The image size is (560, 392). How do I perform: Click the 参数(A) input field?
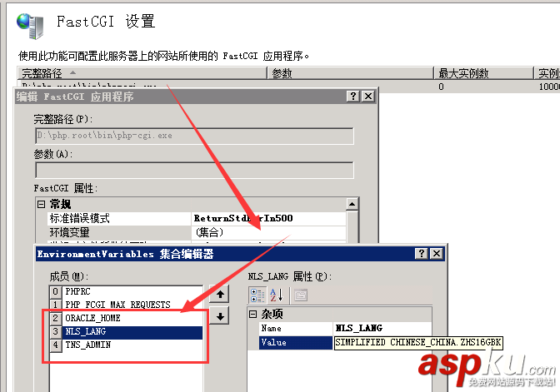coord(195,170)
